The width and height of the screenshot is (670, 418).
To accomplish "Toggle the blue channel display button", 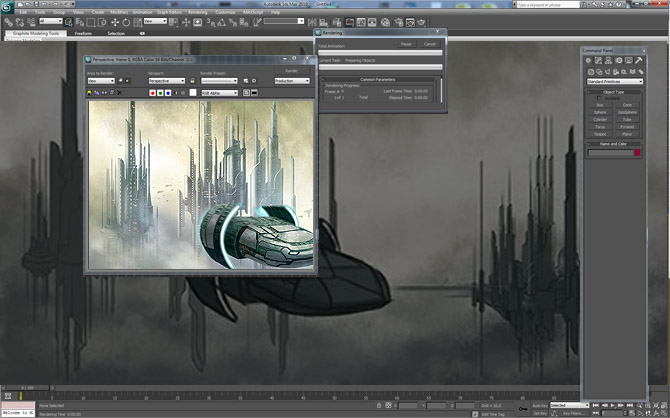I will 170,93.
